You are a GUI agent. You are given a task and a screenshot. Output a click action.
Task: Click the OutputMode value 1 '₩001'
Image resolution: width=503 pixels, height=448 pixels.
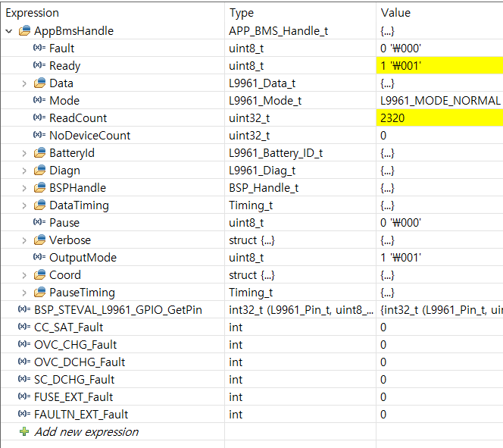[401, 258]
